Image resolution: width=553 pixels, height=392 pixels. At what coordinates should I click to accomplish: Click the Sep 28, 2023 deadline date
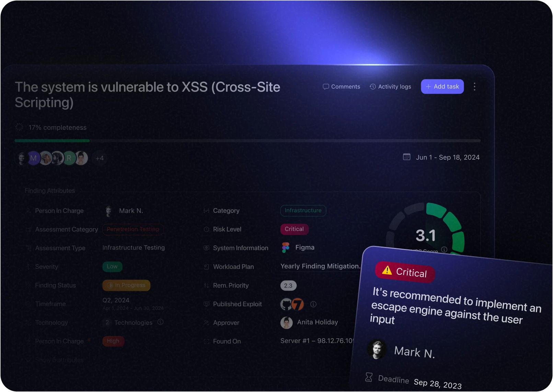click(x=438, y=384)
